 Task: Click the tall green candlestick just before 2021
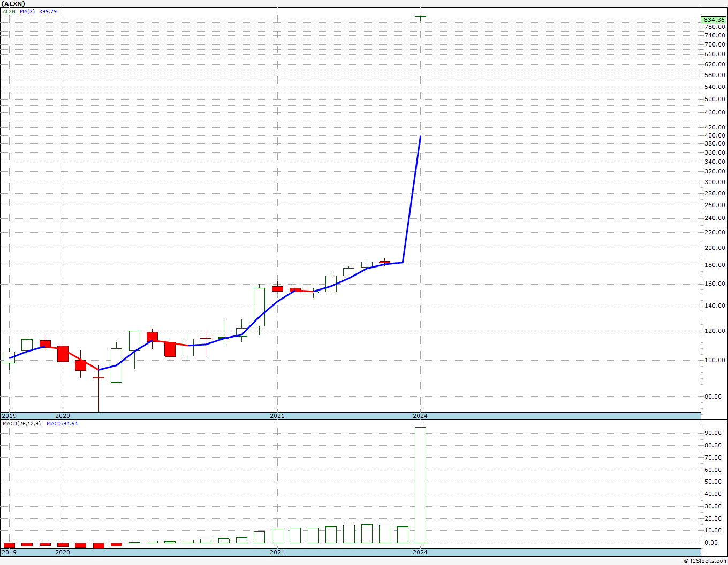click(259, 307)
